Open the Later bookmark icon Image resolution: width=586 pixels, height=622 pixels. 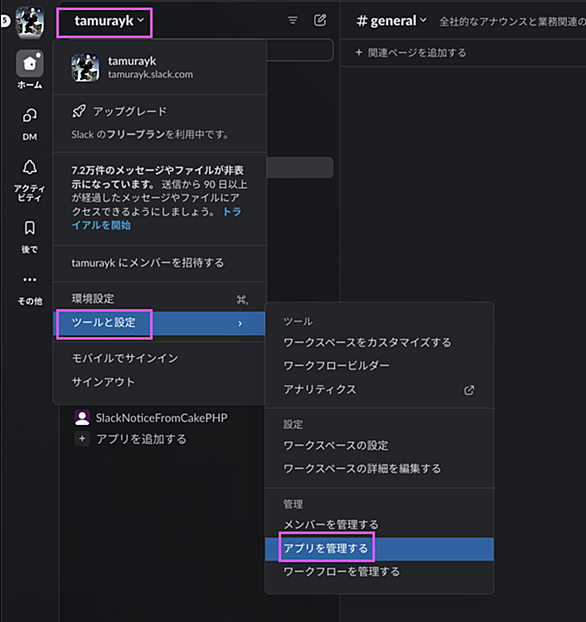coord(30,228)
